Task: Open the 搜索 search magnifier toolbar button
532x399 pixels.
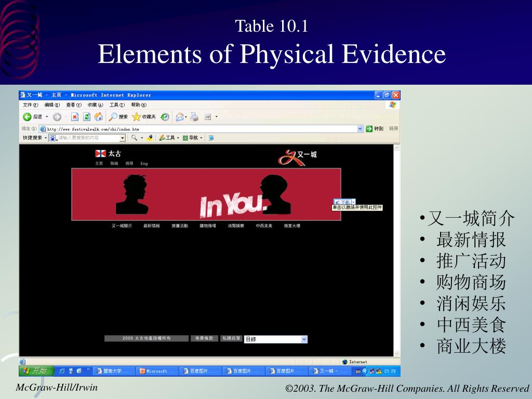Action: coord(118,117)
